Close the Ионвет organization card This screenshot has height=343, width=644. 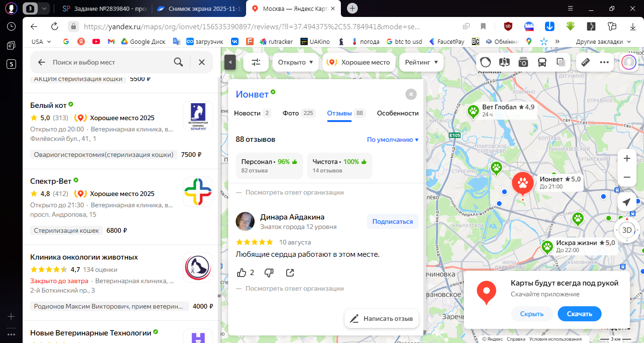411,94
